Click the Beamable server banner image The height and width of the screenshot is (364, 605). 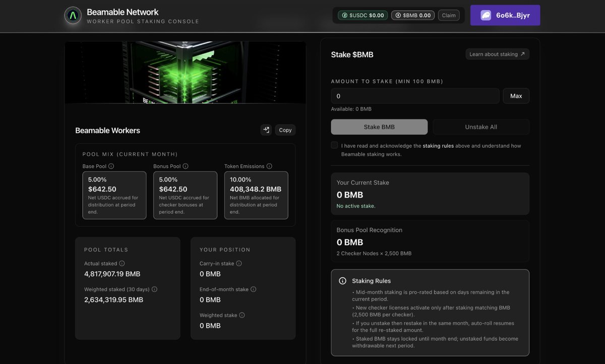pyautogui.click(x=186, y=72)
